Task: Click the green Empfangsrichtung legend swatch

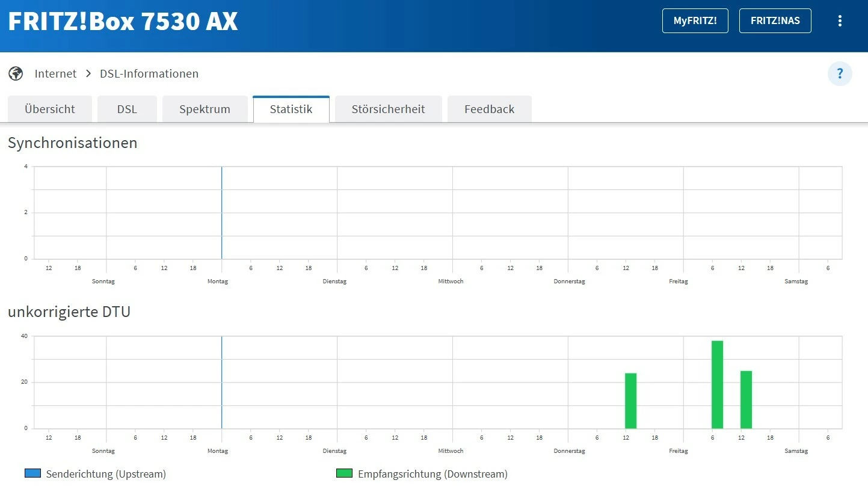Action: [344, 473]
